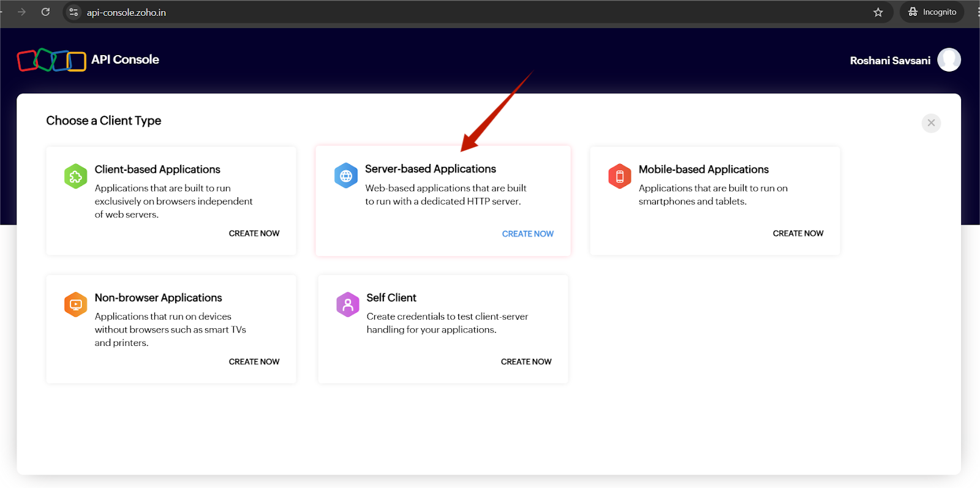Create a Mobile-based Application now
Screen dimensions: 980x488
[797, 233]
